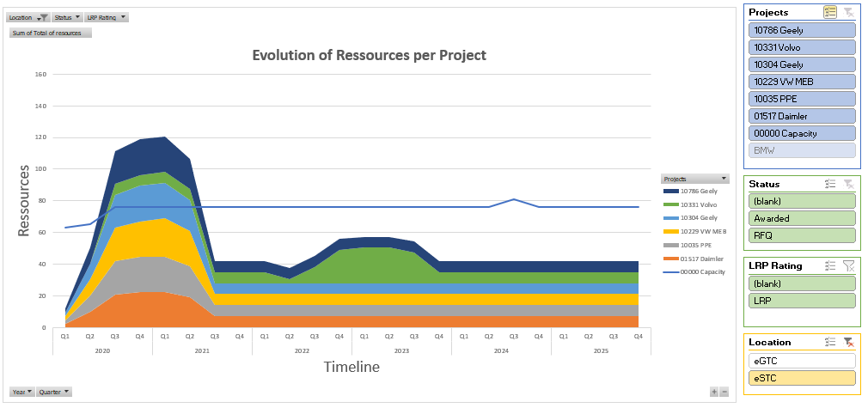Toggle 01517 Daimler slicer item
Screen dimensions: 868x408
point(802,116)
